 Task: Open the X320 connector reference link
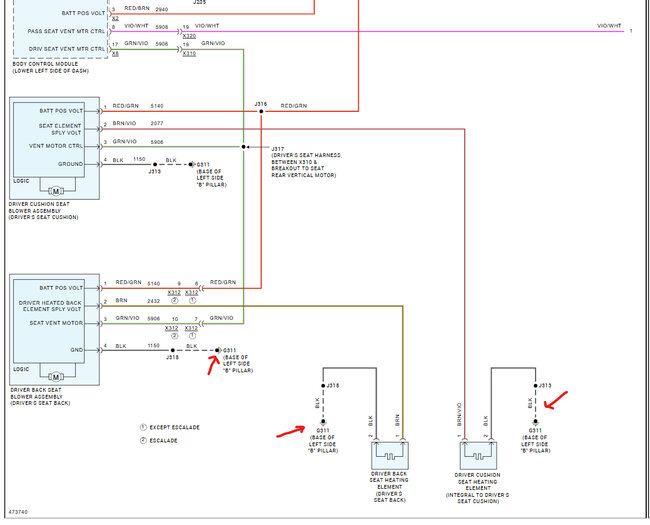(189, 36)
